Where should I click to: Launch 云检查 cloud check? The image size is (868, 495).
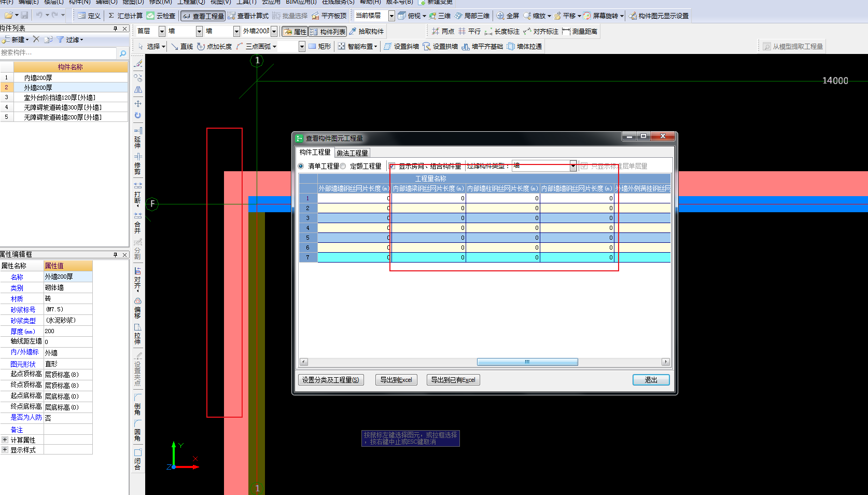(x=161, y=16)
